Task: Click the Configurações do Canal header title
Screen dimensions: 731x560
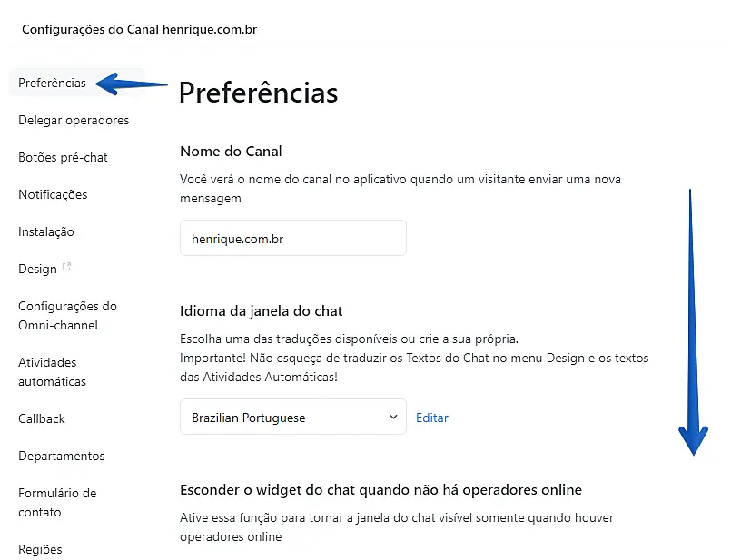Action: coord(139,29)
